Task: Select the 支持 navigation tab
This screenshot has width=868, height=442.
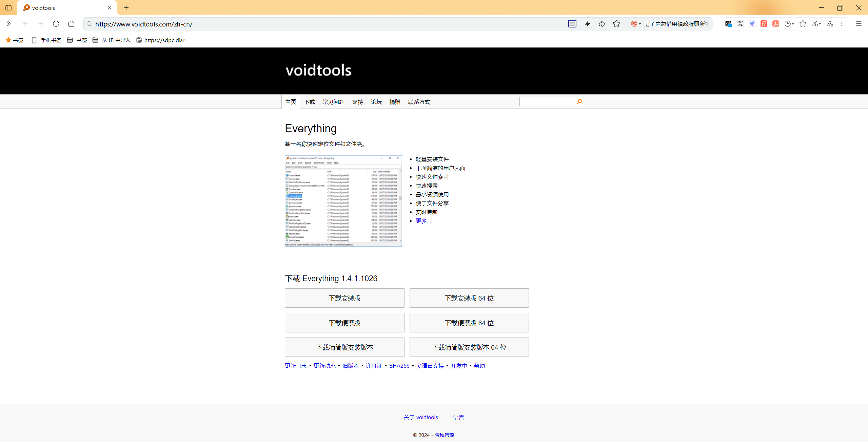Action: tap(357, 102)
